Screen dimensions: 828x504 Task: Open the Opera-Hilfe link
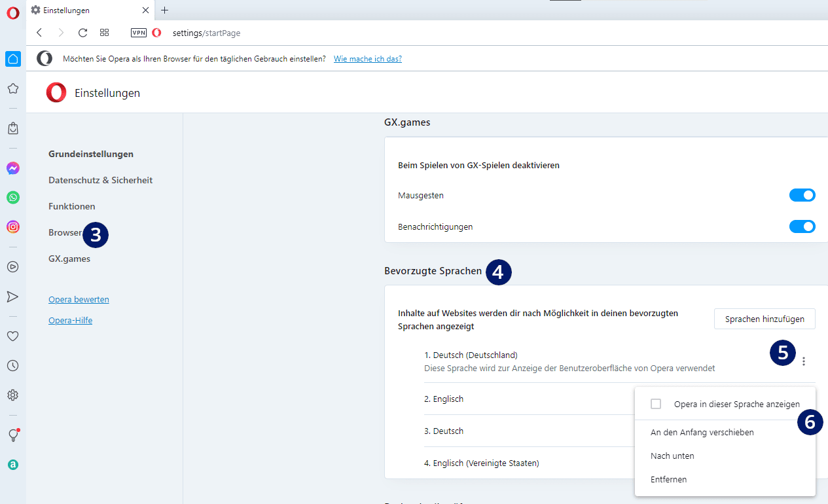(70, 320)
